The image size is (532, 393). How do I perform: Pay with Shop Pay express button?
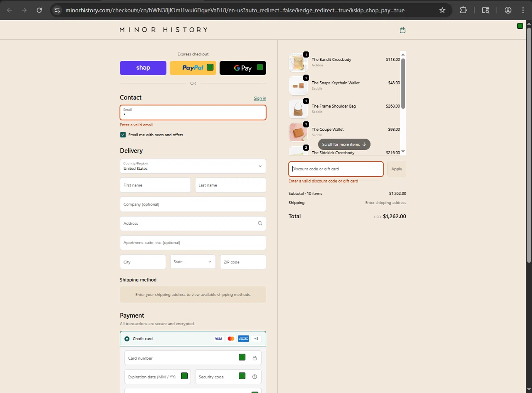click(143, 68)
